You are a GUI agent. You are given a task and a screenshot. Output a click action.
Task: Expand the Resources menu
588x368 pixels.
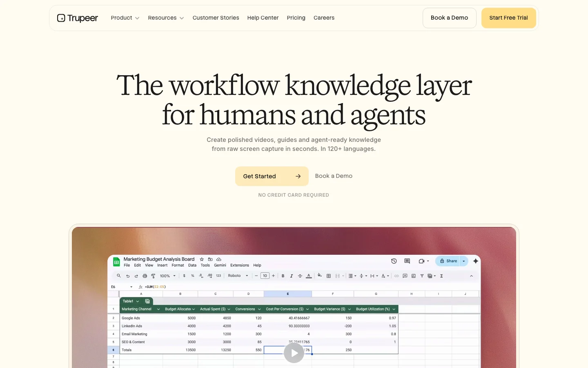(166, 18)
